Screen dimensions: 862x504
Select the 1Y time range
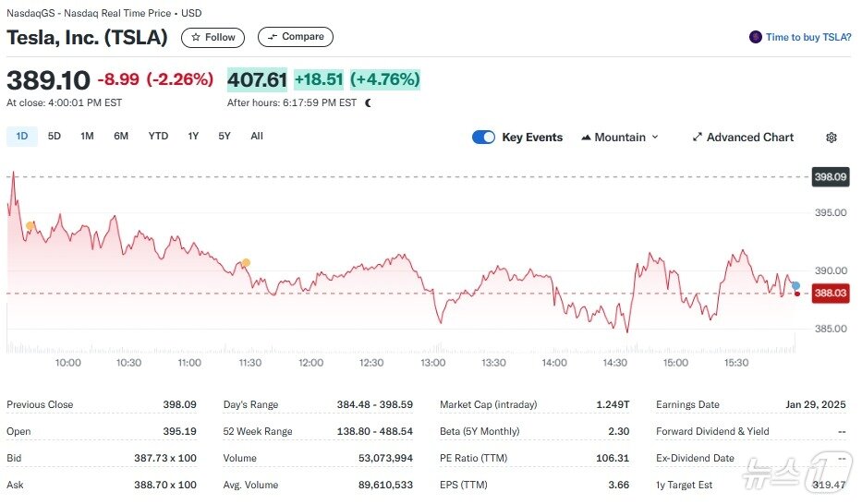tap(193, 137)
